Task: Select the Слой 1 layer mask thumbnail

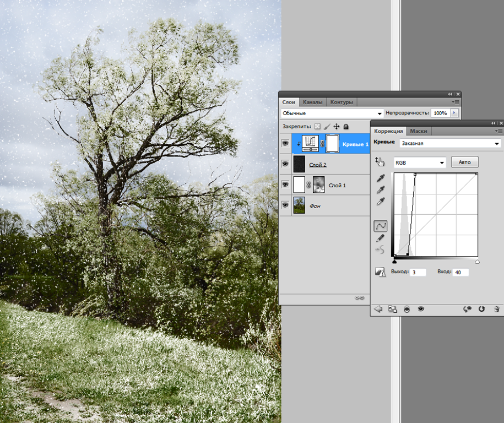Action: pyautogui.click(x=318, y=185)
